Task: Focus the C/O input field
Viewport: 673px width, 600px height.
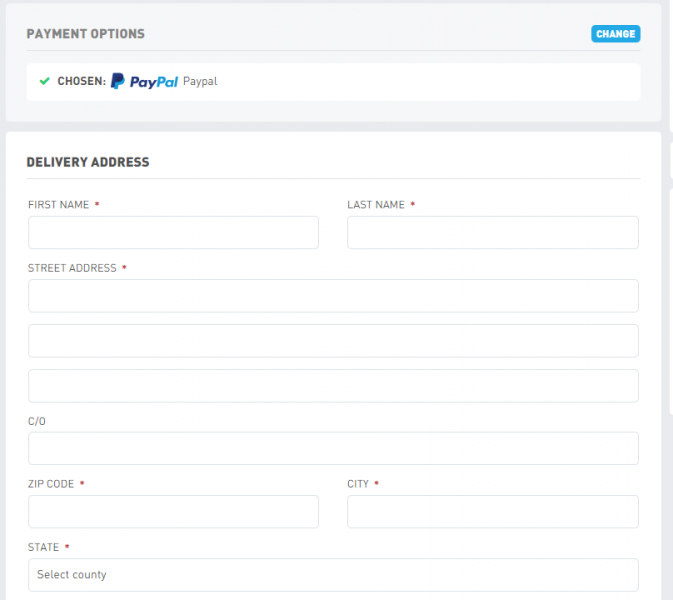Action: pyautogui.click(x=333, y=448)
